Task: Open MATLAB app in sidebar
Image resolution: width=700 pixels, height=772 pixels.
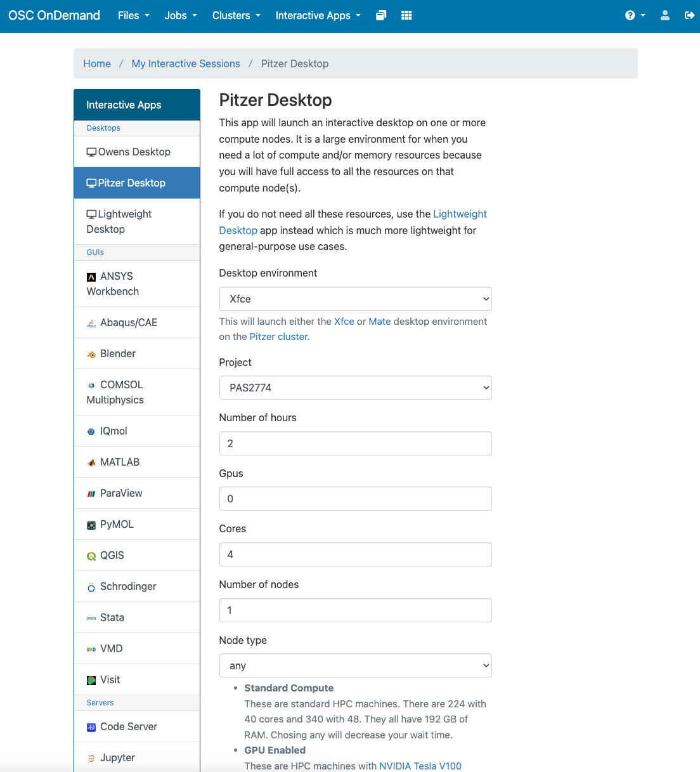Action: click(137, 462)
